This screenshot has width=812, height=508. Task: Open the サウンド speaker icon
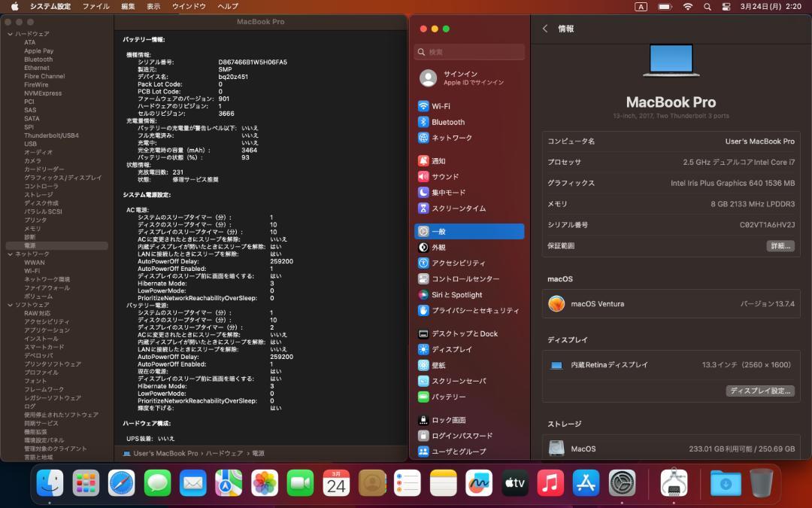click(423, 177)
